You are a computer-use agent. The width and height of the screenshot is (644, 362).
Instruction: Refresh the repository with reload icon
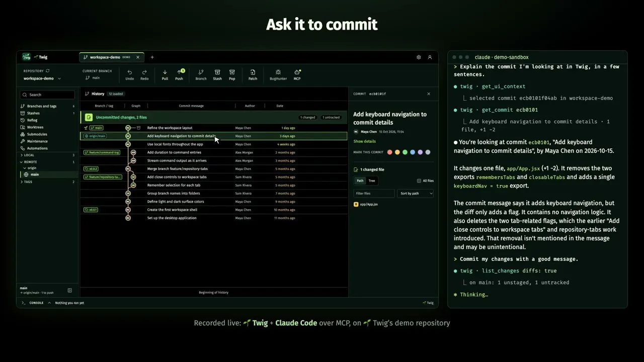[x=47, y=71]
